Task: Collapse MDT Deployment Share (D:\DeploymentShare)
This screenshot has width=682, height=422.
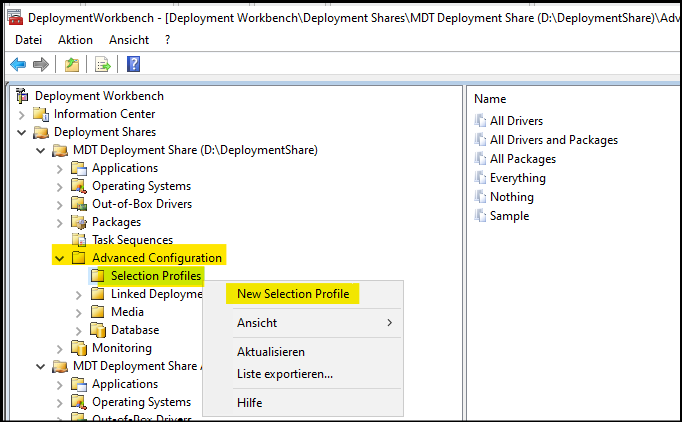Action: [x=40, y=151]
